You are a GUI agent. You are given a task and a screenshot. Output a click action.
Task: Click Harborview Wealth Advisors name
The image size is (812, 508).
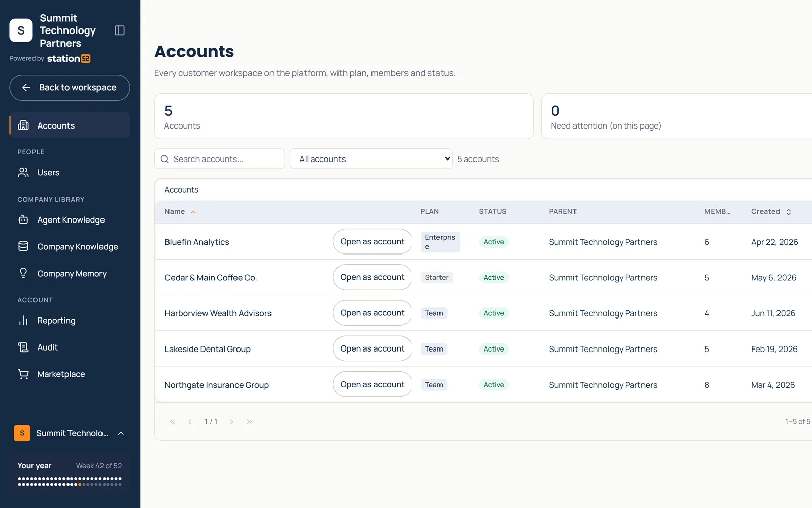[218, 313]
